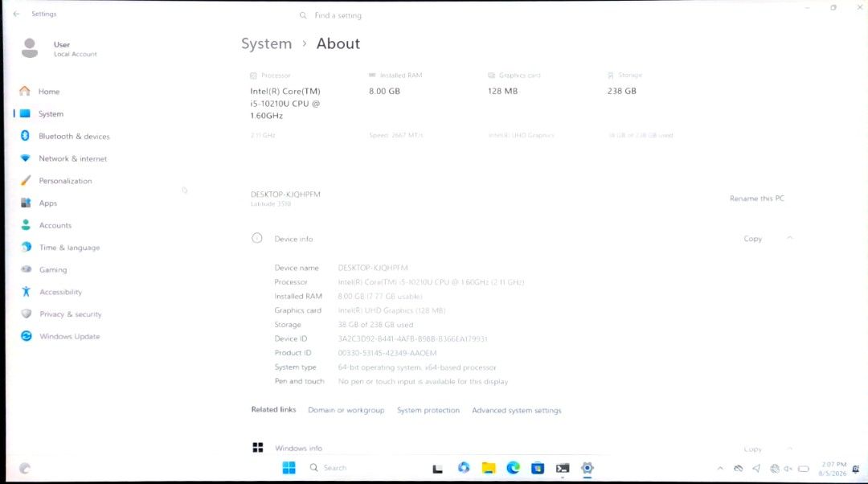Click the location arrow tray icon
This screenshot has height=484, width=868.
pos(756,469)
